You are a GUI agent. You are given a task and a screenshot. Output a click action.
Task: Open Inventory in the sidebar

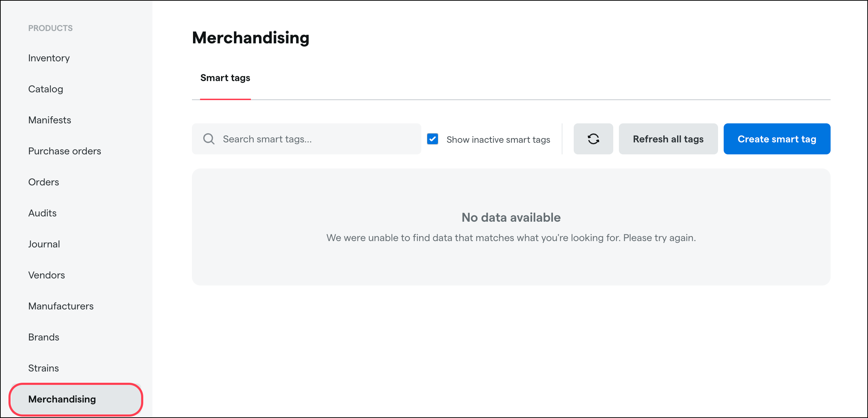[49, 58]
